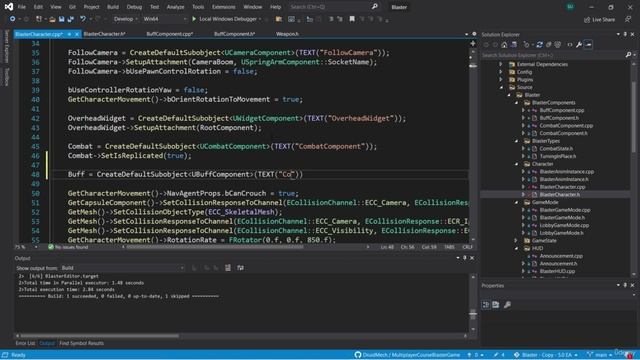The image size is (640, 360).
Task: Expand the Config folder
Action: [x=501, y=72]
